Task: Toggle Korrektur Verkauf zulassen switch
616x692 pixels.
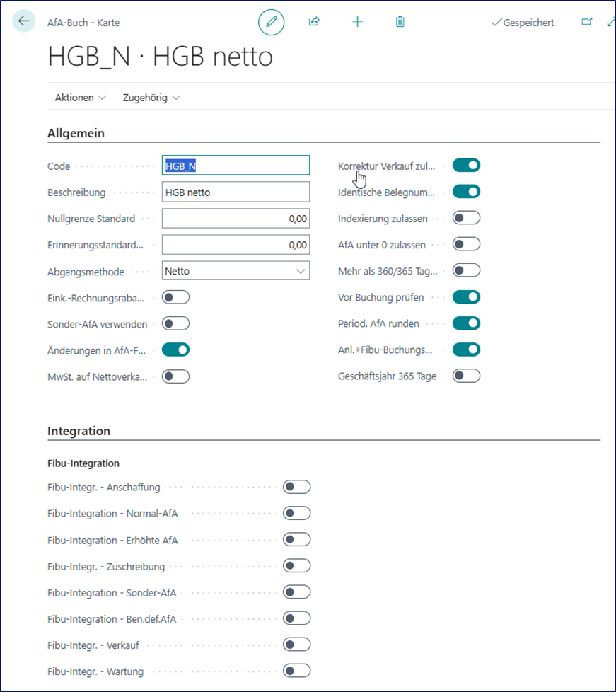Action: (x=466, y=166)
